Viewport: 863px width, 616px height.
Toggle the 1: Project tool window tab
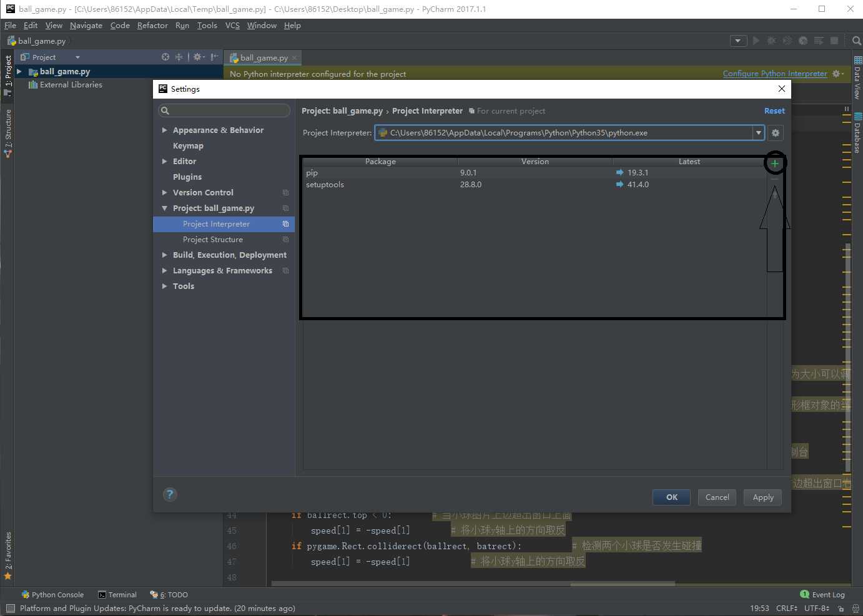[x=8, y=75]
